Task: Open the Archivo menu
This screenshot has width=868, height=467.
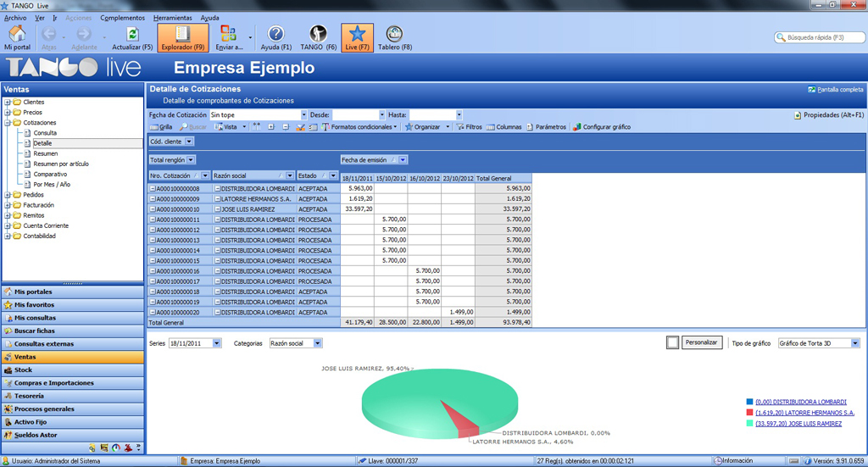Action: click(x=15, y=18)
